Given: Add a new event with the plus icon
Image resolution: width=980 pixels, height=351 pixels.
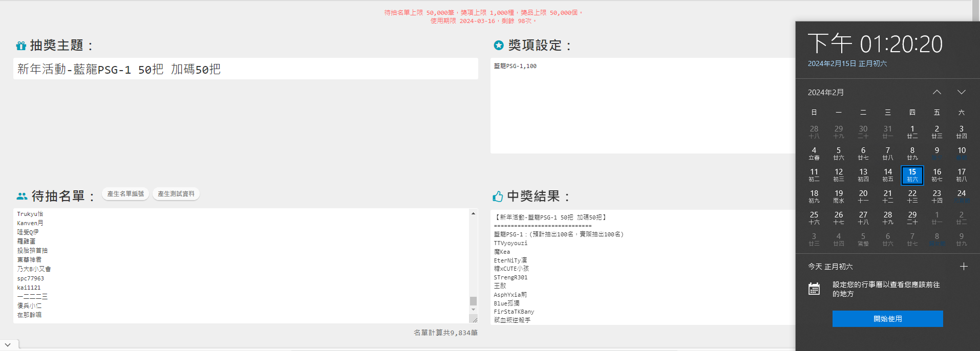Looking at the screenshot, I should tap(964, 267).
